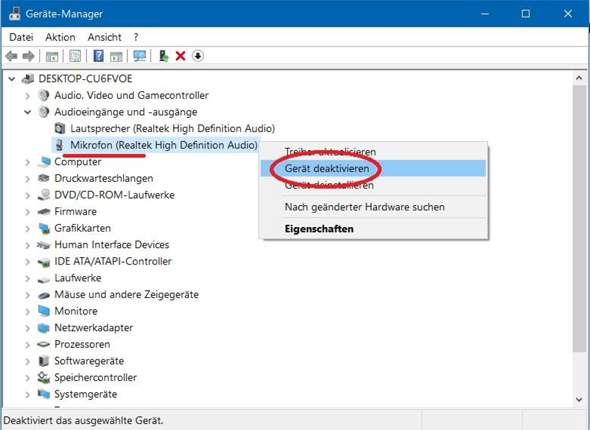
Task: Click the scrollbar down arrow
Action: 579,399
